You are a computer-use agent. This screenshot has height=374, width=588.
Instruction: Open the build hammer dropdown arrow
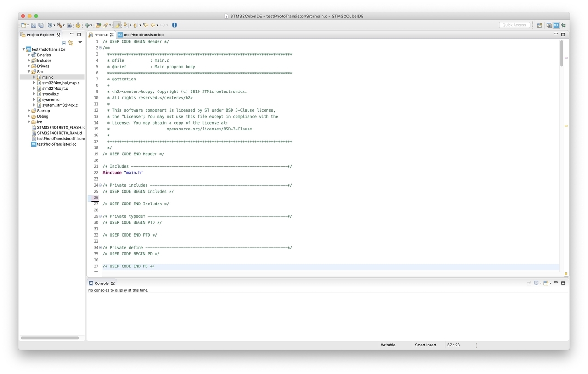coord(64,25)
